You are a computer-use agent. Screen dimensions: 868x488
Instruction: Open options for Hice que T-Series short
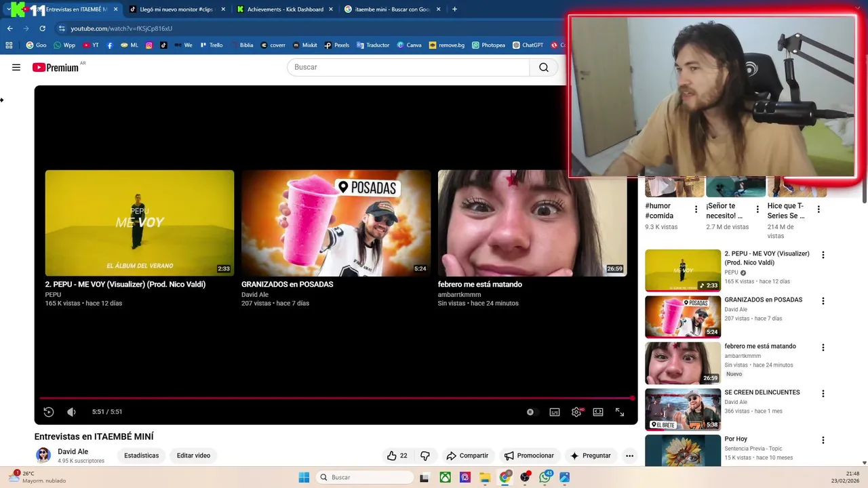(x=818, y=209)
